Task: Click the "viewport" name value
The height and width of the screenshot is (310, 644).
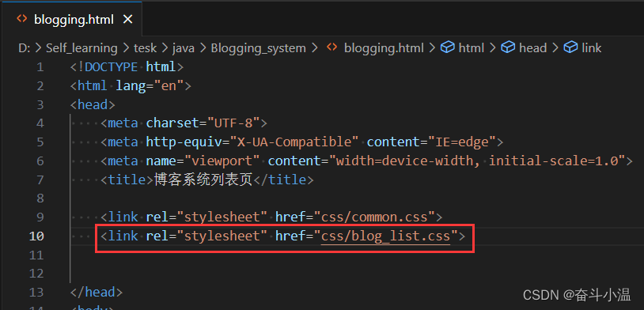Action: click(x=222, y=161)
